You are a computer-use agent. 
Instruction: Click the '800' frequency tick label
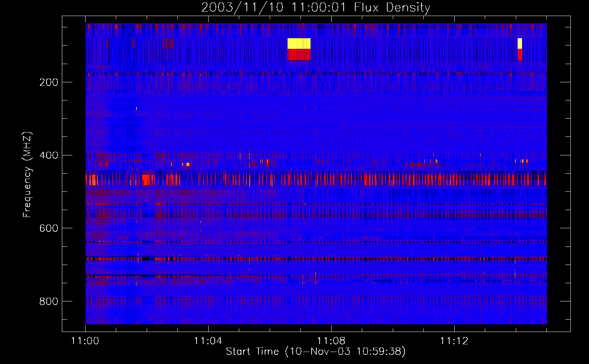pyautogui.click(x=49, y=301)
